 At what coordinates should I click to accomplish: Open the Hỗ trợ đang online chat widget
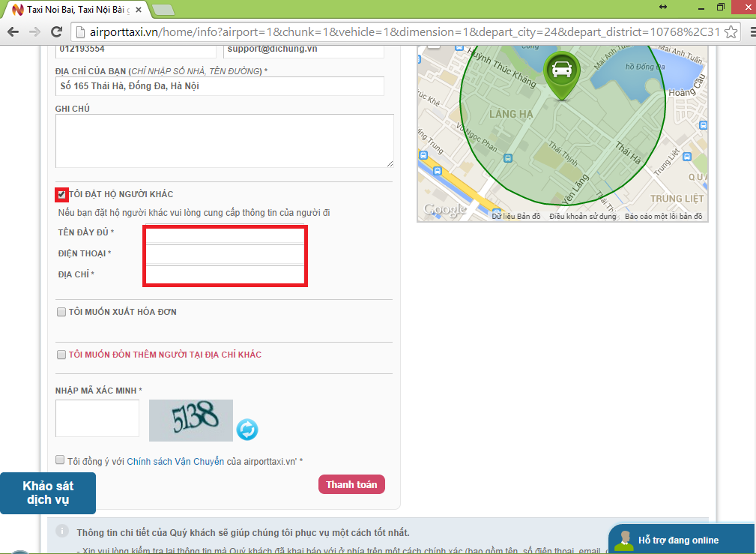pos(678,540)
